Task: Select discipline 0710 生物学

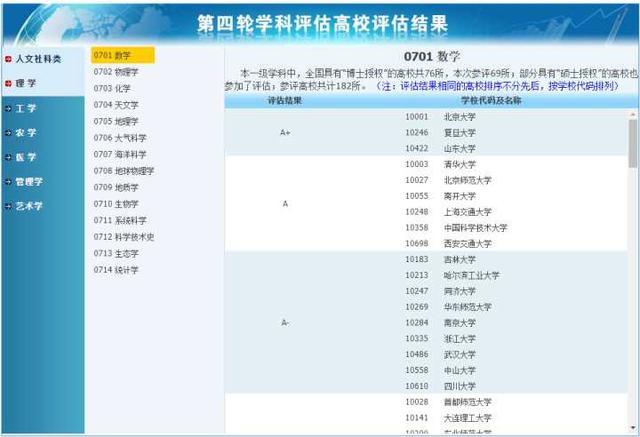Action: 116,204
